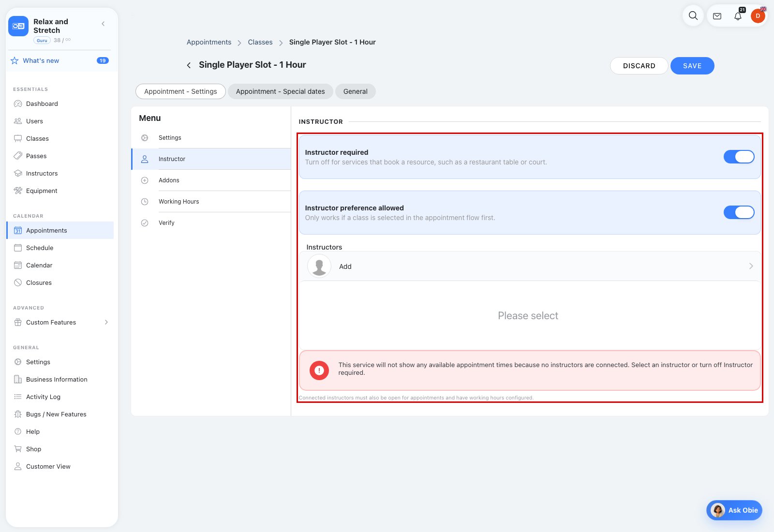This screenshot has width=774, height=532.
Task: Open Classes breadcrumb link
Action: (260, 42)
